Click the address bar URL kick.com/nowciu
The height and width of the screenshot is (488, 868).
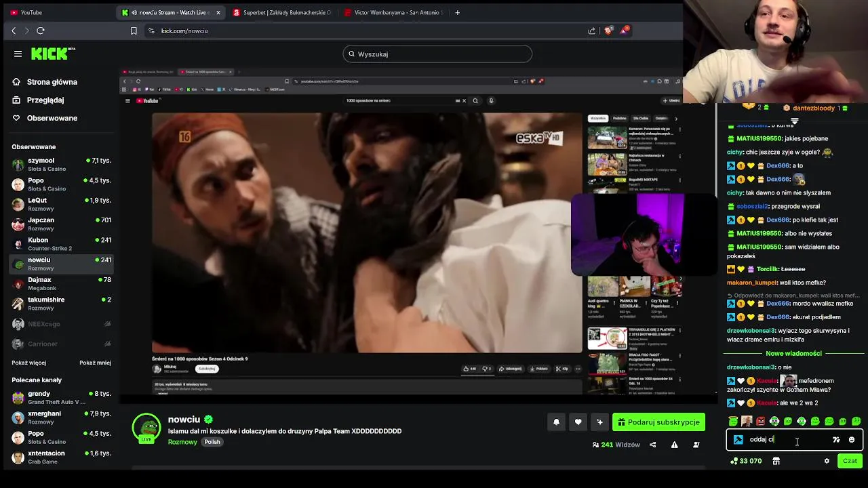pos(184,30)
